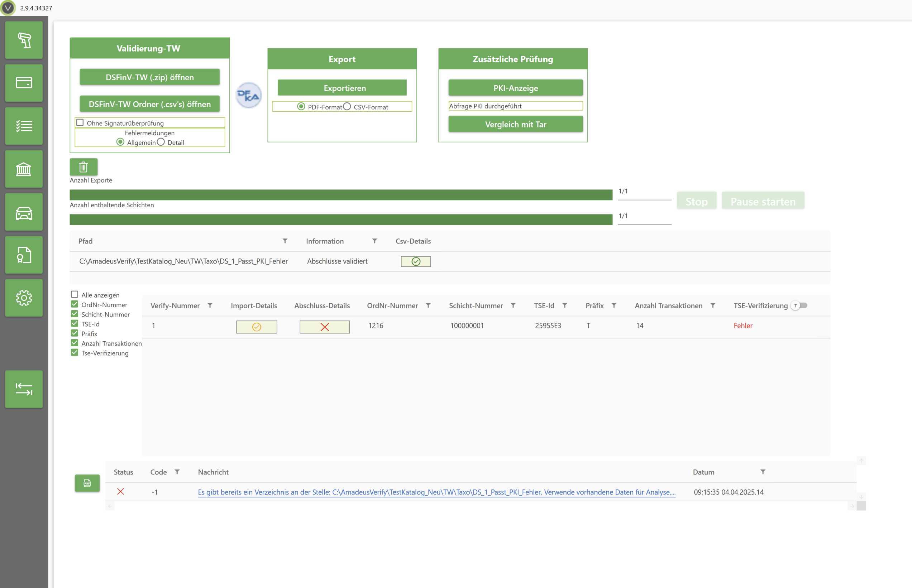Open the certificate document sidebar section
The image size is (912, 588).
pyautogui.click(x=24, y=255)
